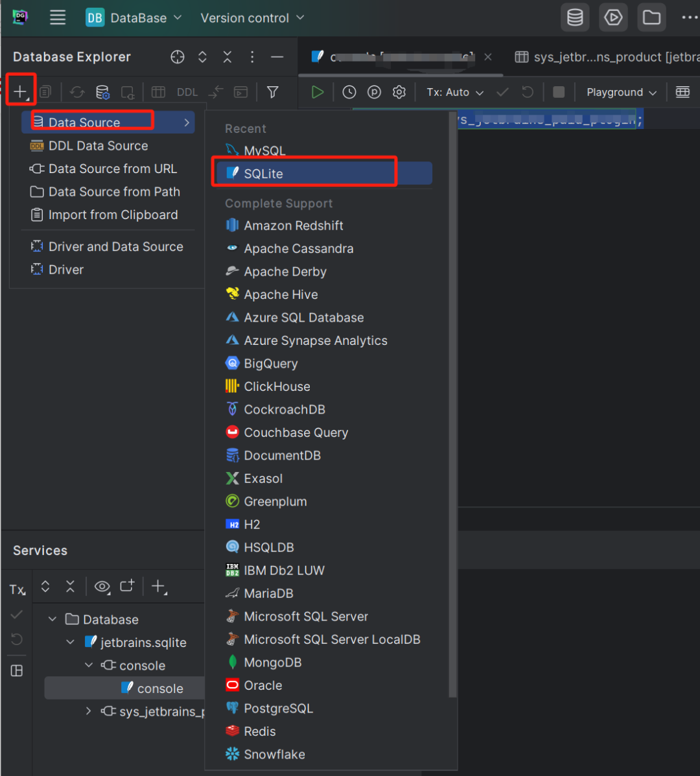The width and height of the screenshot is (700, 776).
Task: Click the layout icon on Services left strip
Action: pos(17,670)
